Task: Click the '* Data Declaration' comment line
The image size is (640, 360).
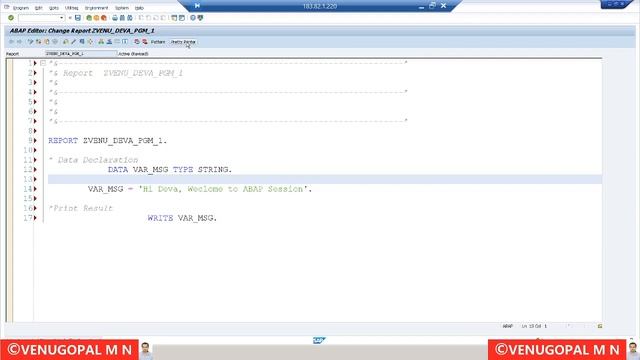Action: (x=93, y=160)
